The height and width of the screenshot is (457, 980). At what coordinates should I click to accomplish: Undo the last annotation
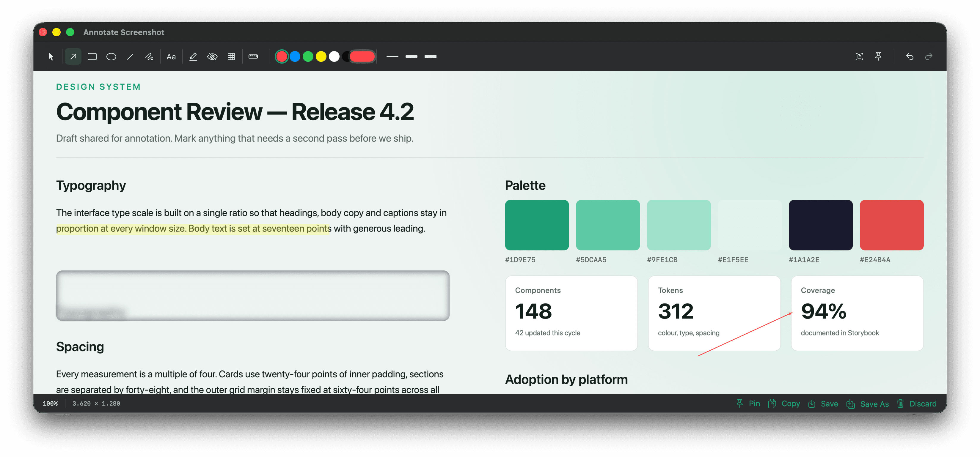[910, 57]
